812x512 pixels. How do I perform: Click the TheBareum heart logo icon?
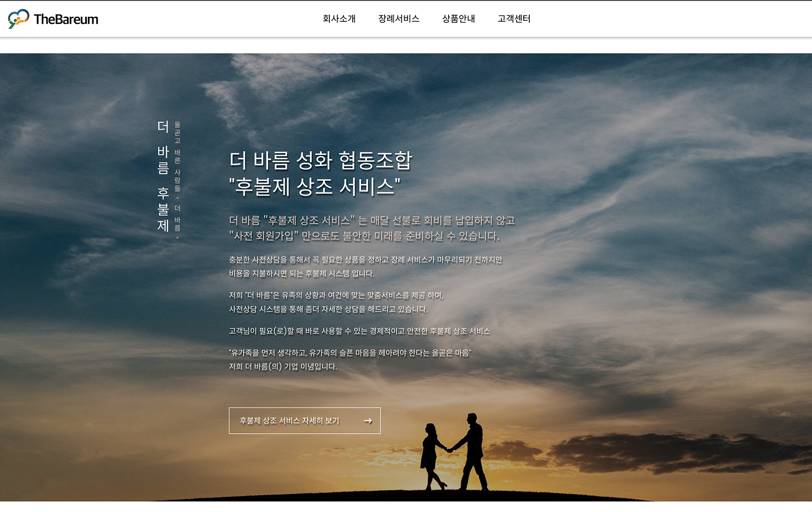pos(19,19)
